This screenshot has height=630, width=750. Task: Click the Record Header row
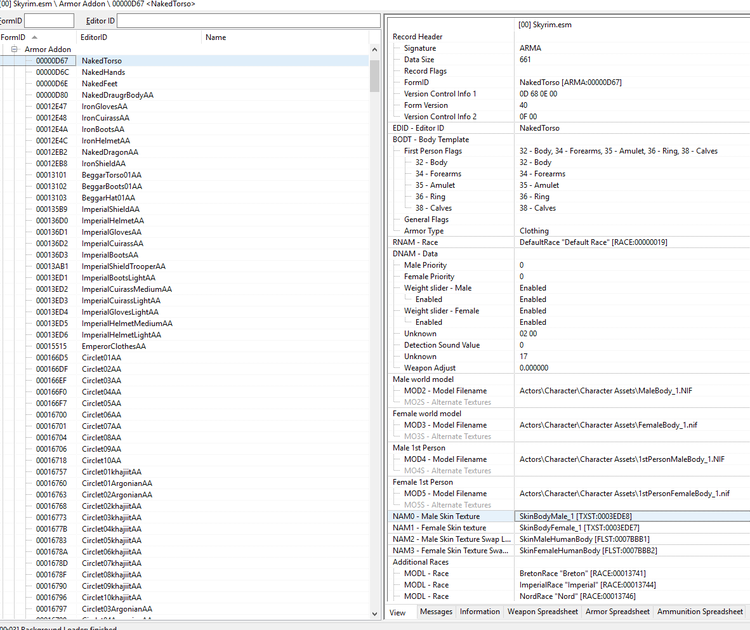(x=569, y=36)
